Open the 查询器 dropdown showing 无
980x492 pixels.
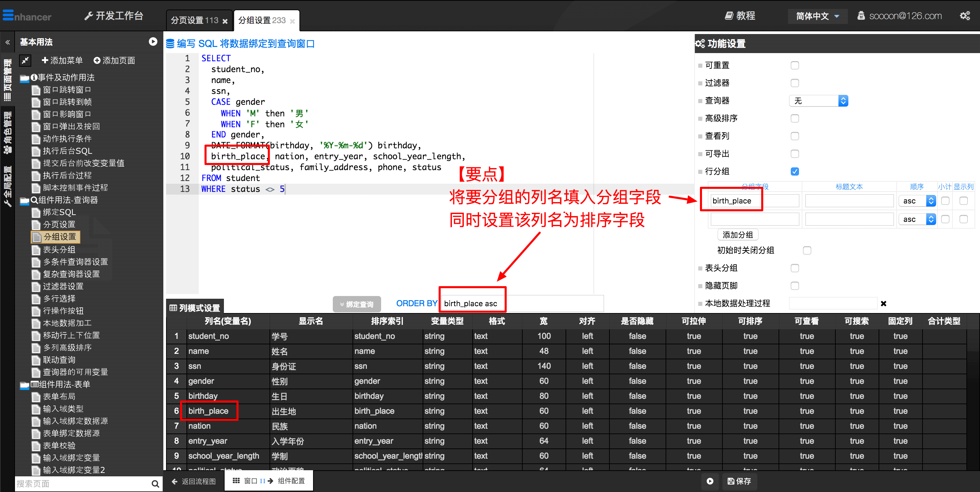[818, 101]
